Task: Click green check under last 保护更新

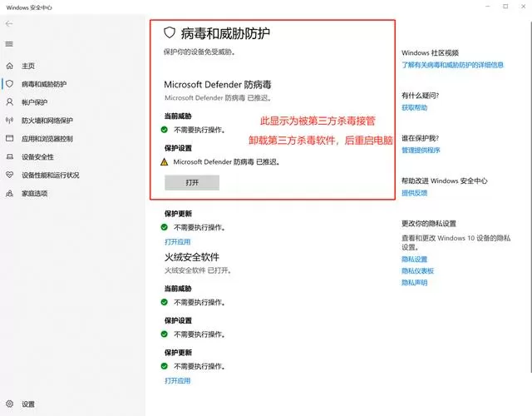Action: click(165, 366)
